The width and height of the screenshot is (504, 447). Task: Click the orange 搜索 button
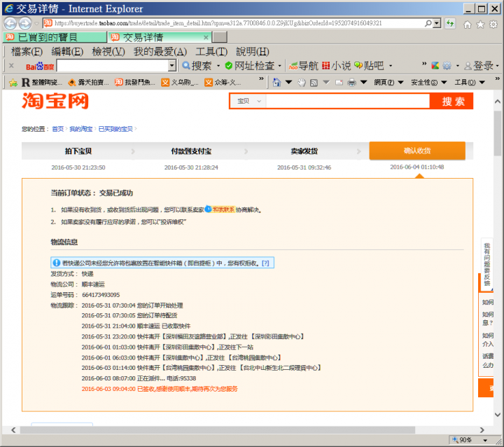tap(453, 101)
